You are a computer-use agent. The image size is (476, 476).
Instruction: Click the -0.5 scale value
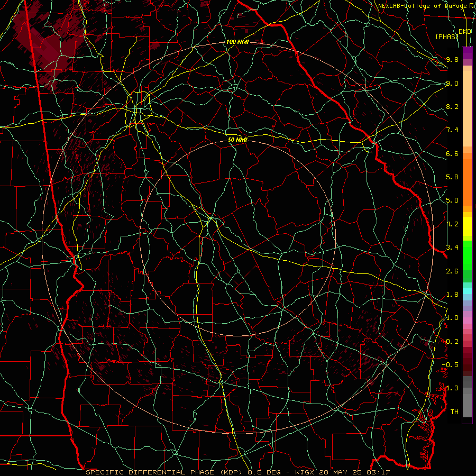pyautogui.click(x=450, y=365)
